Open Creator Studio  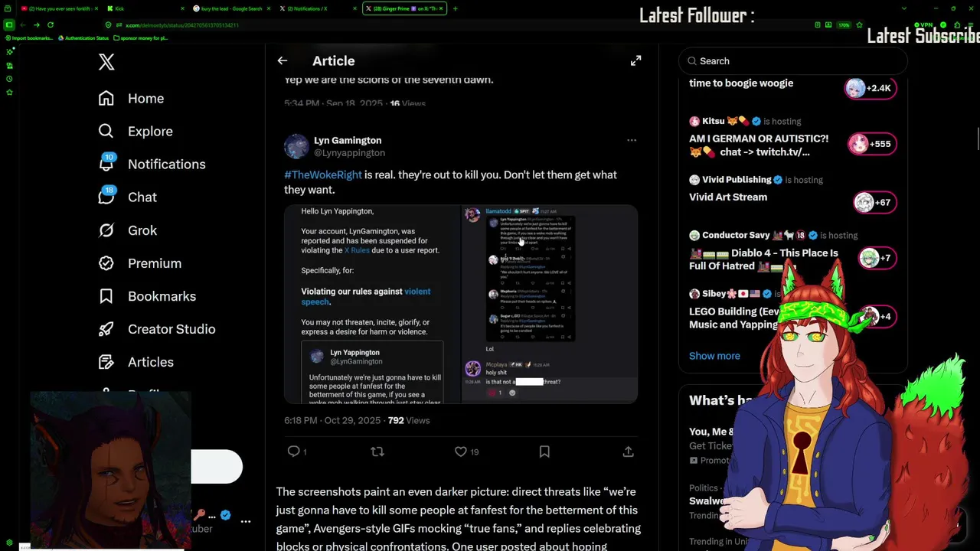156,328
